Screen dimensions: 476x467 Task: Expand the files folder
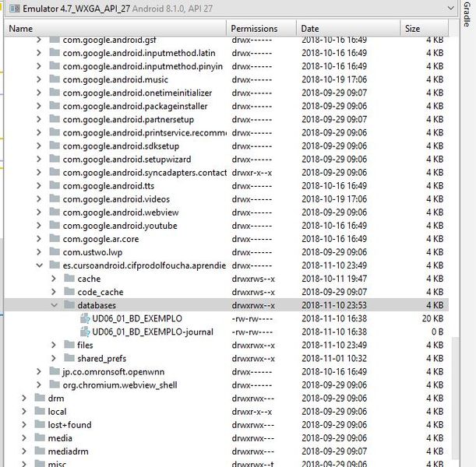click(x=54, y=345)
